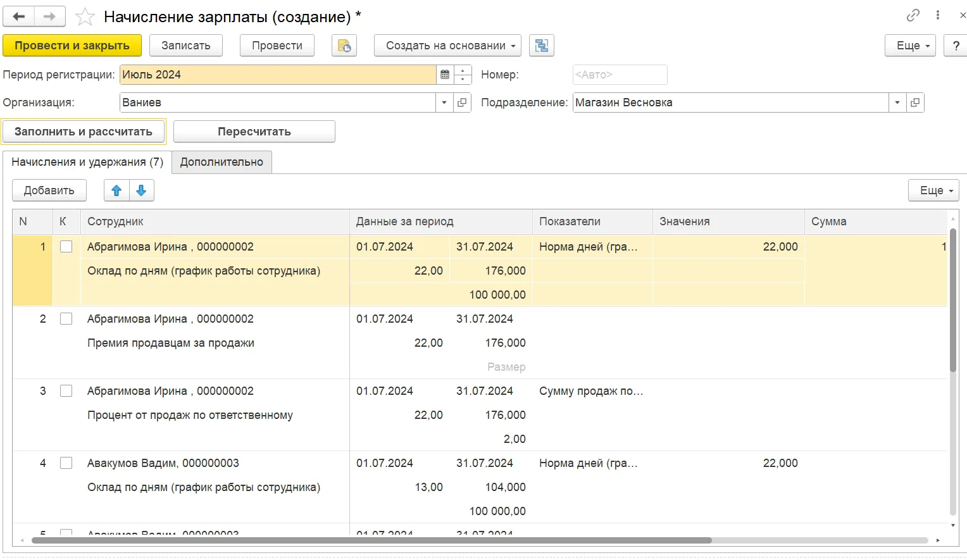Tick checkbox in row 4 Авакумов Вадим
Image resolution: width=967 pixels, height=560 pixels.
(x=66, y=463)
